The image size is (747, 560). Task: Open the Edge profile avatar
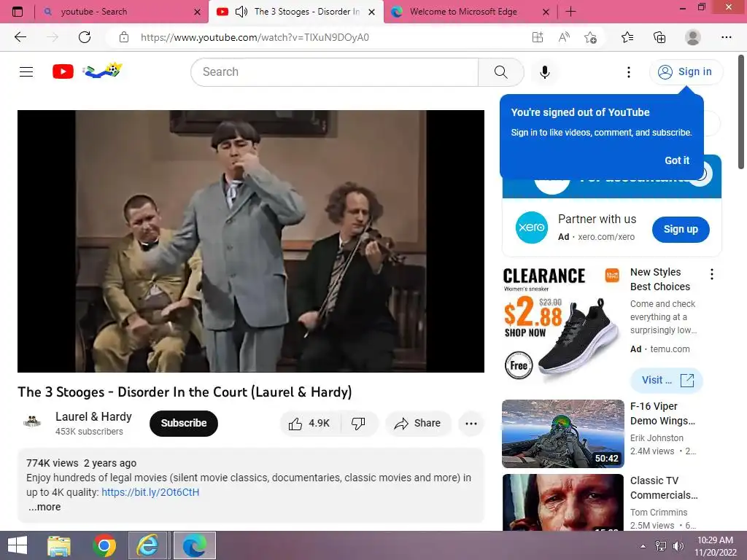693,37
